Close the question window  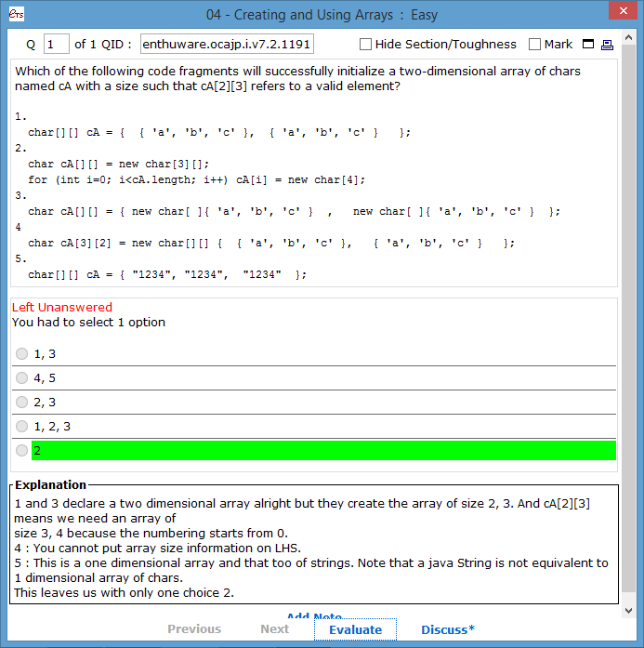coord(621,13)
